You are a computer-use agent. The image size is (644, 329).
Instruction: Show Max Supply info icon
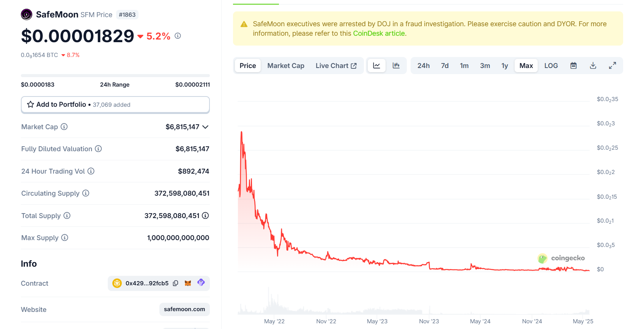[x=65, y=237]
